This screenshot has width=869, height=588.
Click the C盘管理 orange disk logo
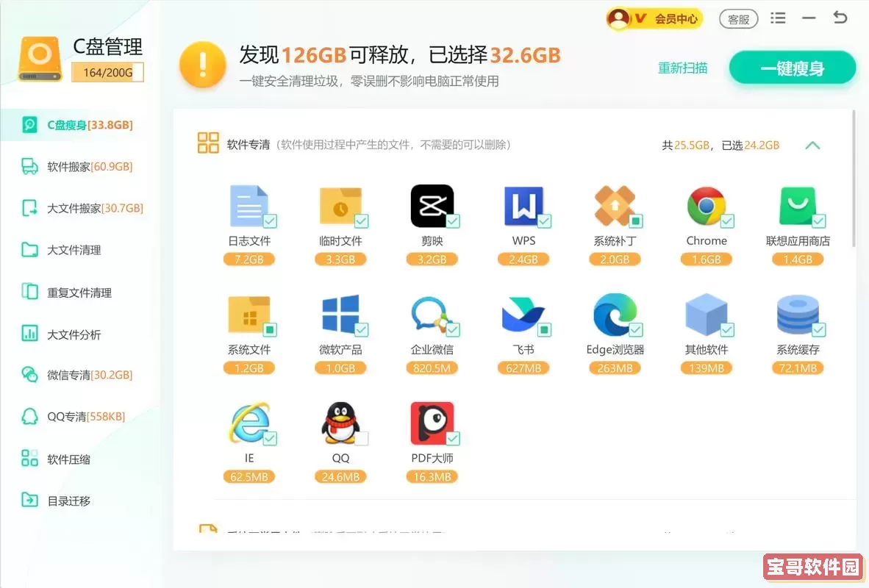(40, 59)
